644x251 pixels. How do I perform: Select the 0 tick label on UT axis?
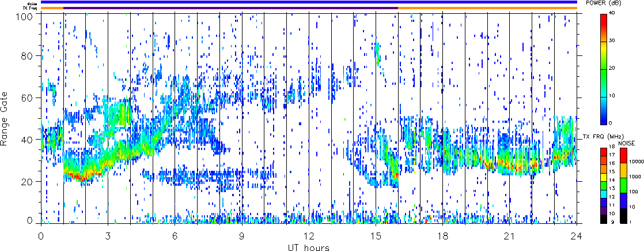[x=41, y=236]
